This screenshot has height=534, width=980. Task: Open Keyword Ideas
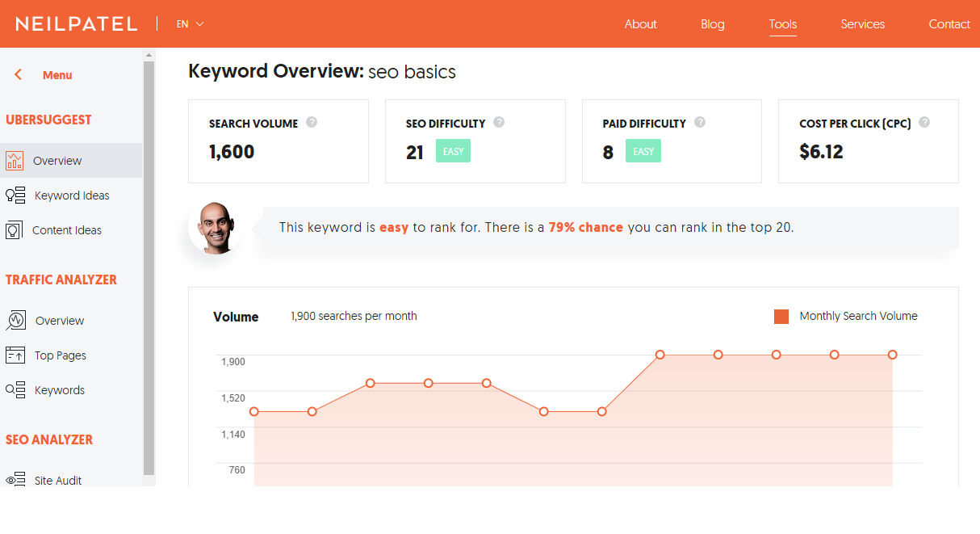pos(71,195)
